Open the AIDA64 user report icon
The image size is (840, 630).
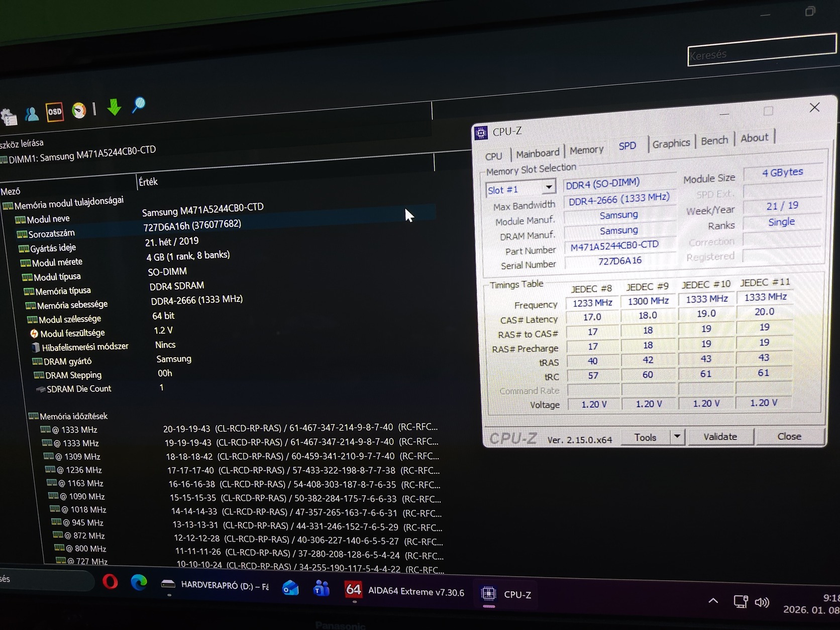click(32, 115)
